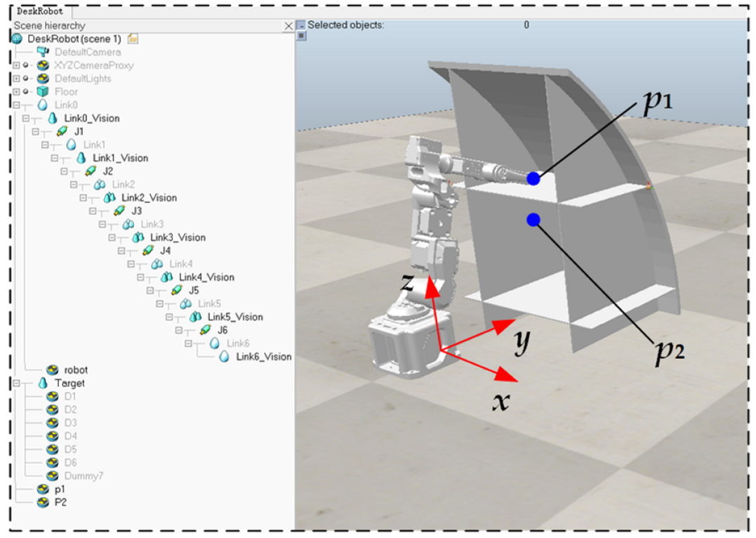Select the J2 joint icon
Image resolution: width=756 pixels, height=538 pixels.
click(x=91, y=171)
